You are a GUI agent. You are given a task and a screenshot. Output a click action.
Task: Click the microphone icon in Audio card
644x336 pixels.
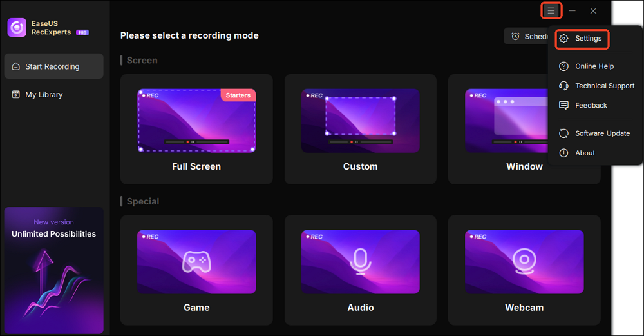click(361, 262)
